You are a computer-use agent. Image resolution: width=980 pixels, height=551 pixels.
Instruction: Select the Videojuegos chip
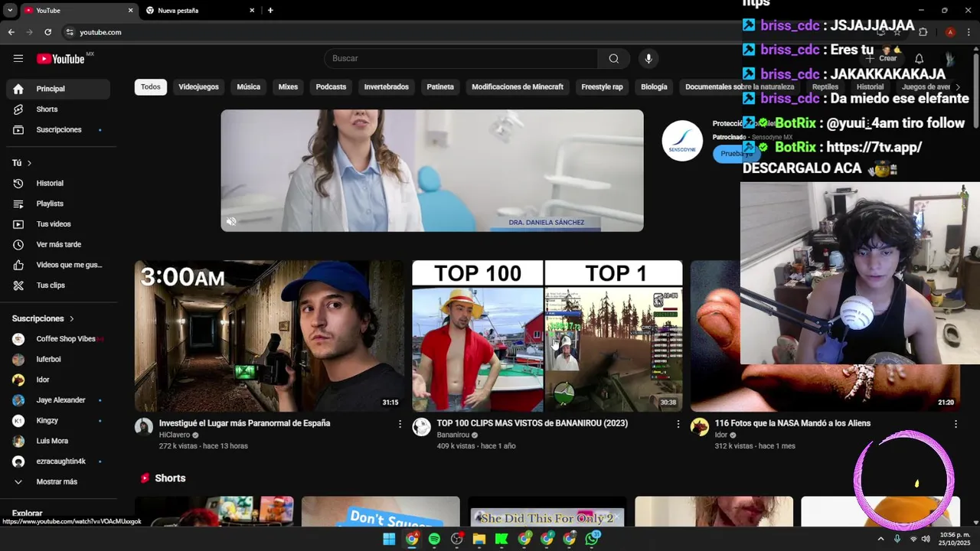click(198, 87)
